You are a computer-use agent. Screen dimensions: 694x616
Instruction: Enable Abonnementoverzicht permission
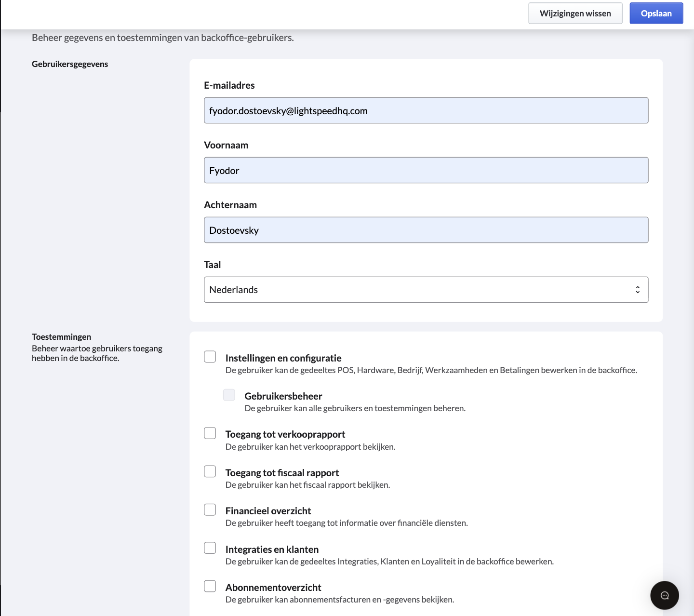(210, 586)
